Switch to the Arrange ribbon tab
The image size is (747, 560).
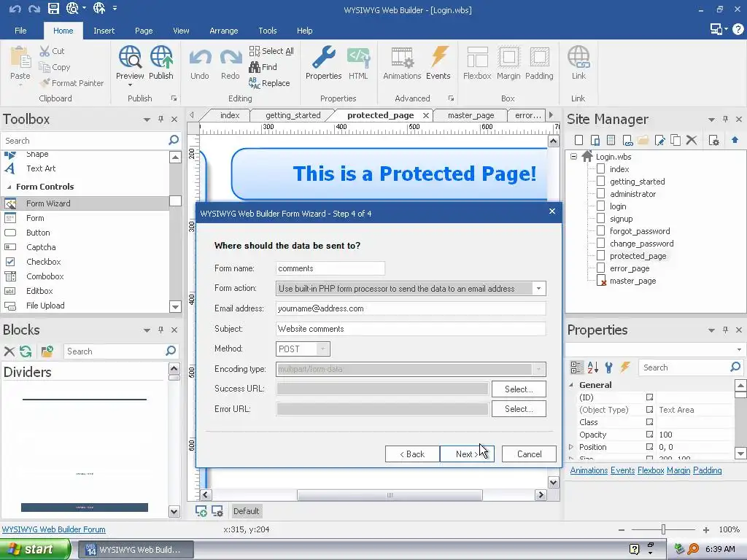223,31
